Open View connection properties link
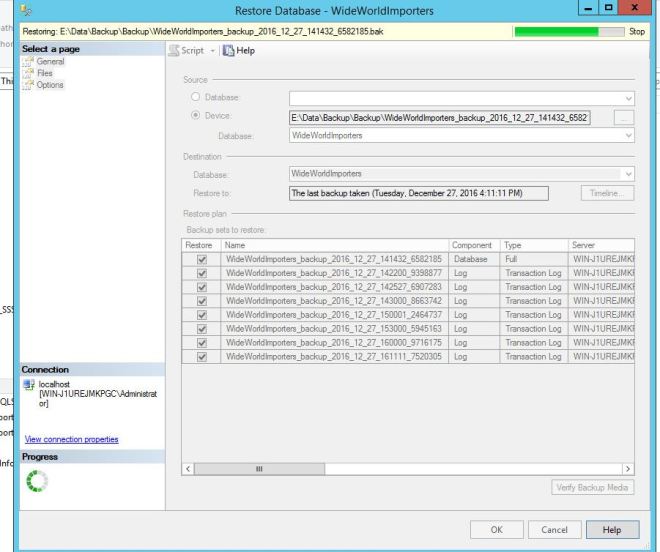Screen dimensions: 660x552 (72, 439)
